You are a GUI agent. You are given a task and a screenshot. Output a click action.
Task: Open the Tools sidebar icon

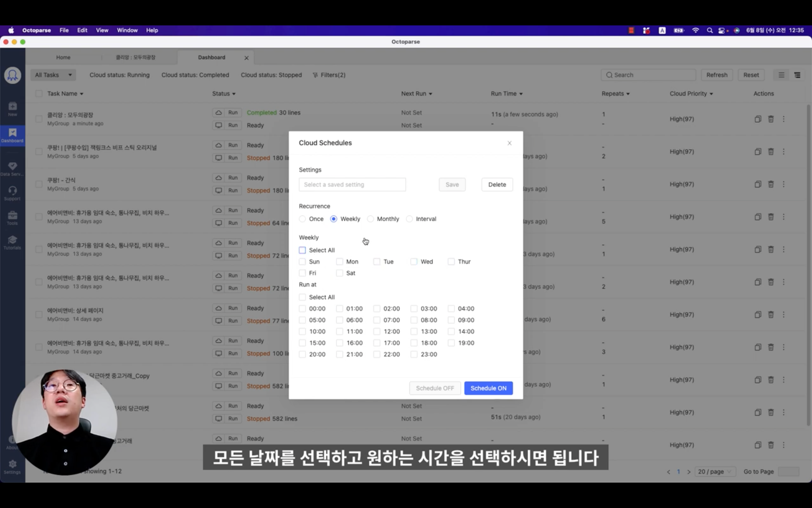click(13, 218)
